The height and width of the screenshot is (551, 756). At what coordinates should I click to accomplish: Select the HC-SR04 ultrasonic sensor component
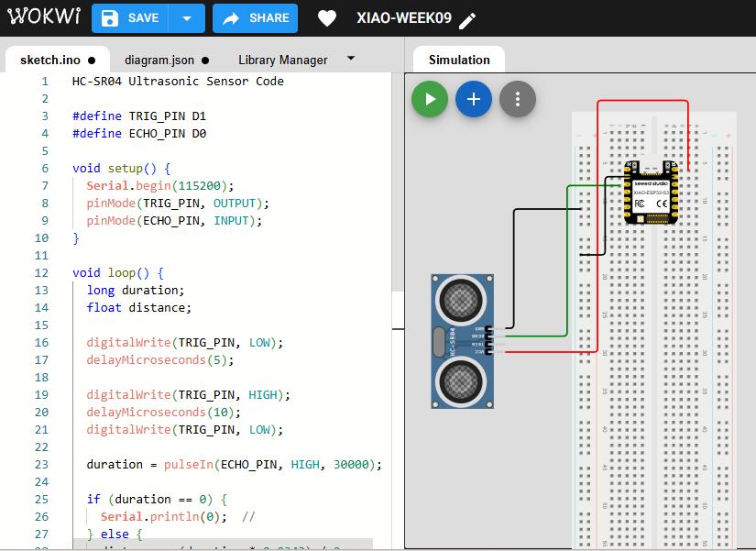tap(462, 341)
